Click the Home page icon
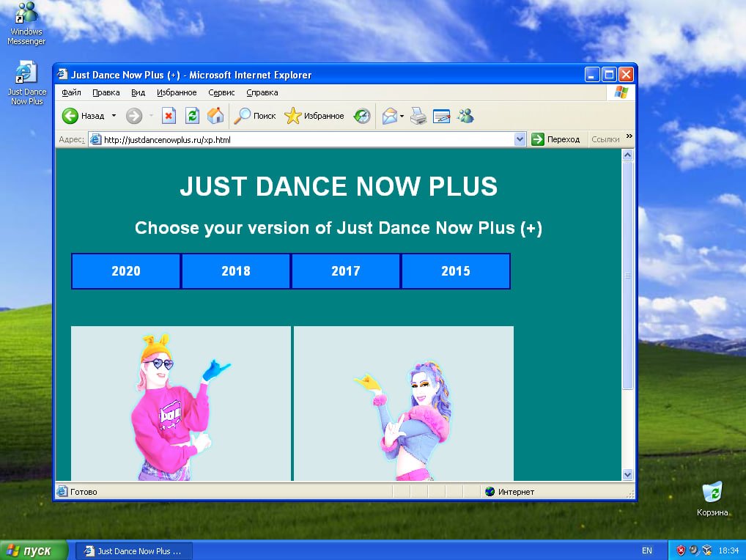This screenshot has height=560, width=746. [215, 116]
